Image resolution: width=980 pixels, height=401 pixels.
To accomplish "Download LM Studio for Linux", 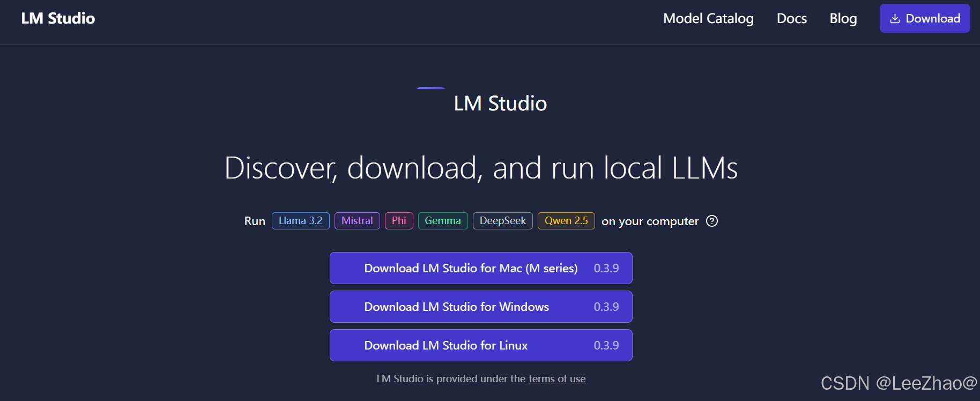I will click(x=481, y=345).
